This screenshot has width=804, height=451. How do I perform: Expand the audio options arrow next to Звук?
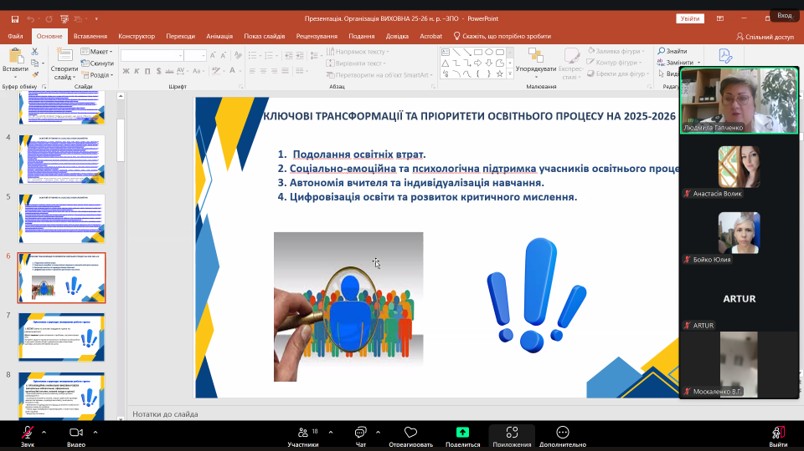point(46,432)
